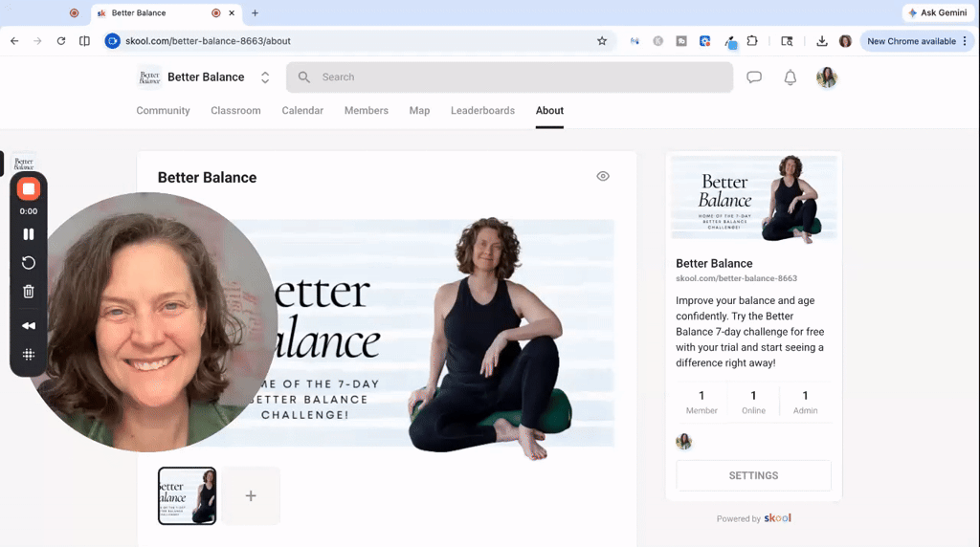
Task: Open the member avatar in sidebar card
Action: [683, 442]
